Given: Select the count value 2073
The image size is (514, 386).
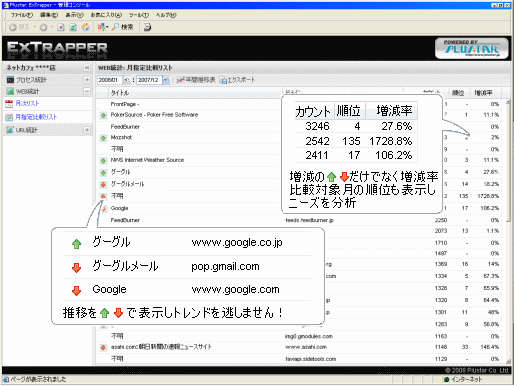Looking at the screenshot, I should (x=441, y=231).
